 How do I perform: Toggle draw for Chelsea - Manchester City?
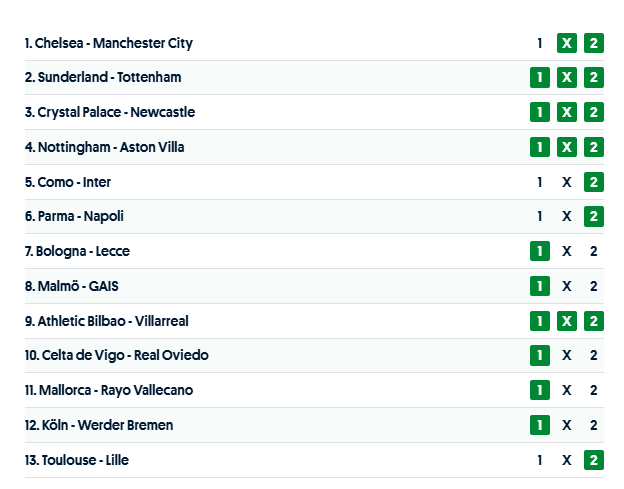click(567, 43)
